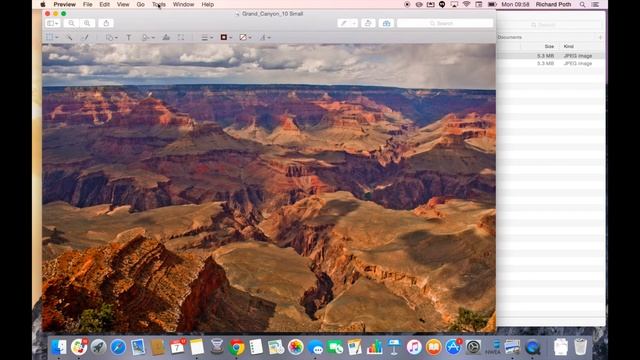This screenshot has width=640, height=360.
Task: Click the AirPlay display icon in menu bar
Action: pos(454,4)
